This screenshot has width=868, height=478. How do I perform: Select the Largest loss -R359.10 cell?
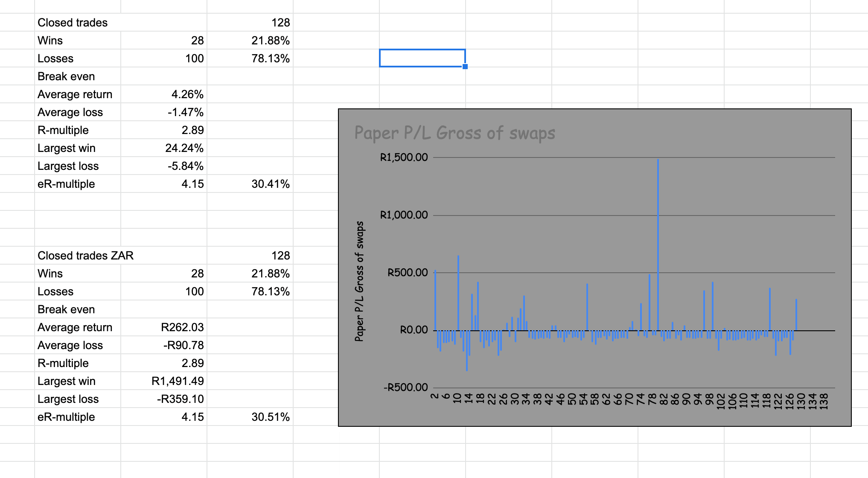[x=164, y=399]
